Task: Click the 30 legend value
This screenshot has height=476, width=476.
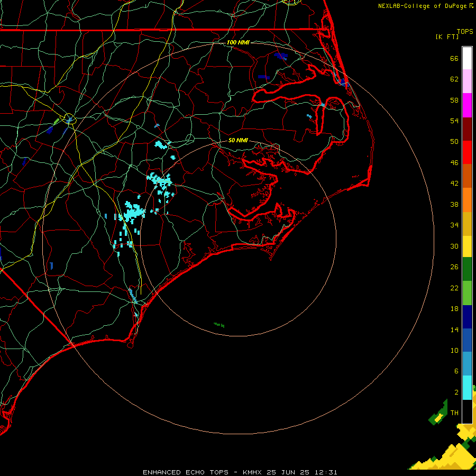Action: click(x=454, y=246)
